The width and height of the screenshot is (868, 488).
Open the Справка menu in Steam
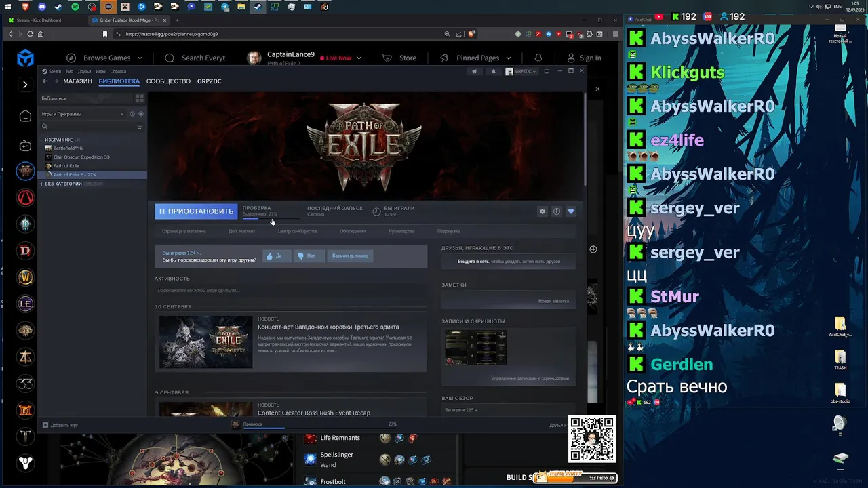pos(118,71)
